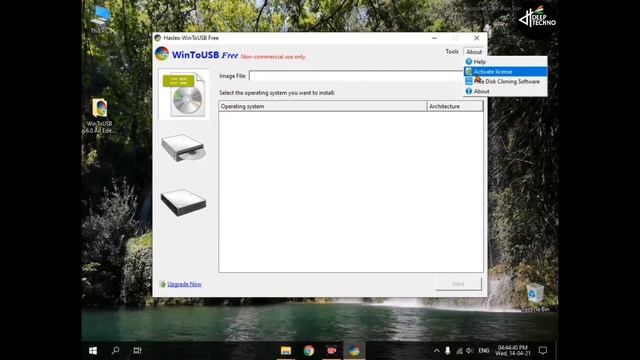Click the Help question mark icon
Viewport: 640px width, 360px height.
pyautogui.click(x=469, y=62)
